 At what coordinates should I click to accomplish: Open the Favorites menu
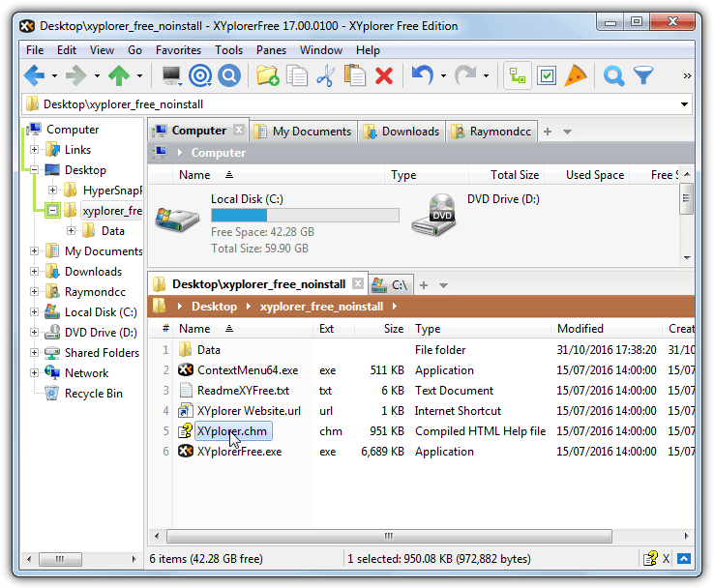tap(178, 50)
